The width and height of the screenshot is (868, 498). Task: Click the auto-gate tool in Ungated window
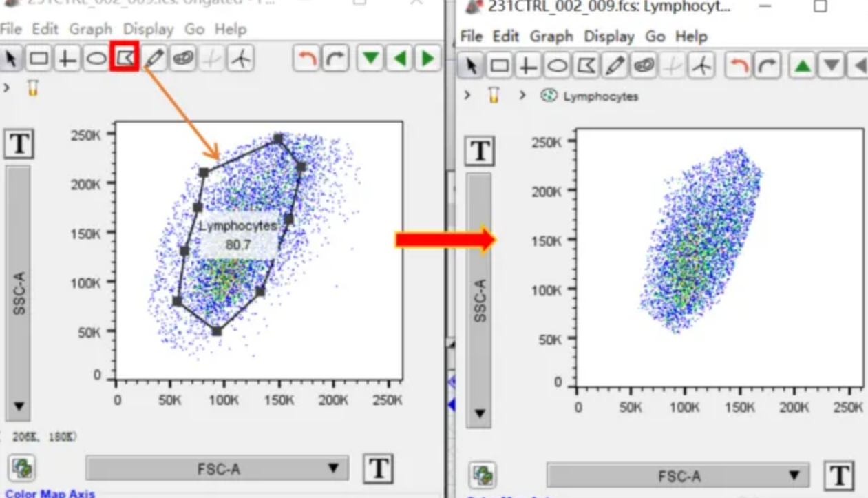[183, 59]
